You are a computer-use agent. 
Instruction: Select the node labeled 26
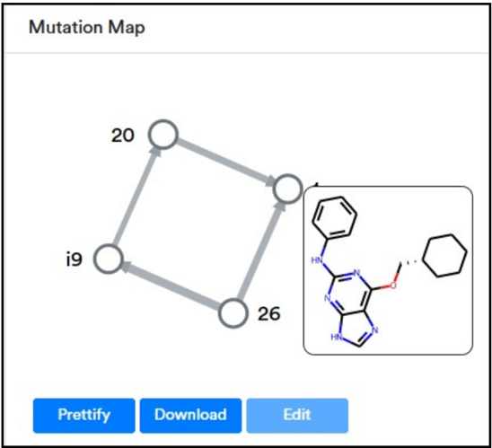(233, 313)
